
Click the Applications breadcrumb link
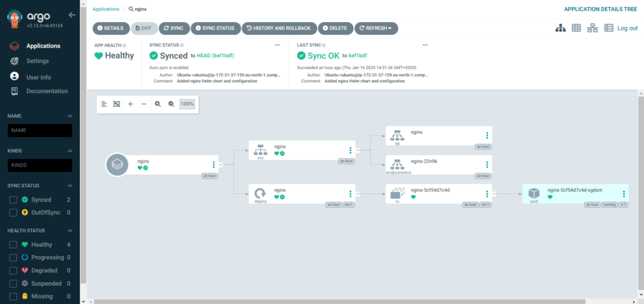pyautogui.click(x=106, y=9)
